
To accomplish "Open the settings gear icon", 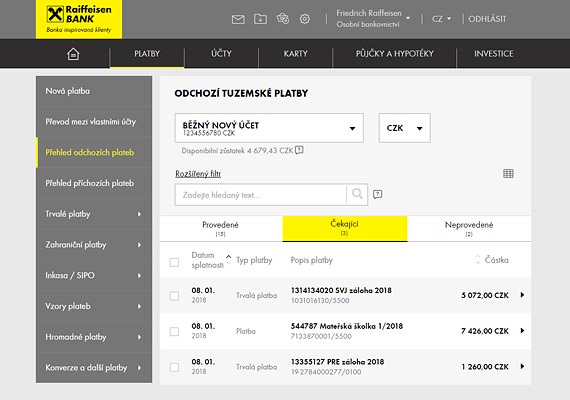I will click(305, 19).
